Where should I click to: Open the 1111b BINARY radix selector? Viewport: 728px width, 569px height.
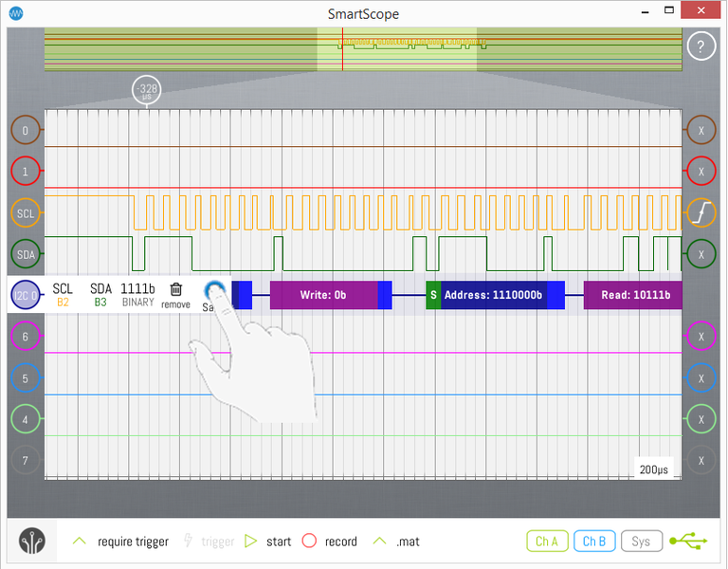click(x=137, y=295)
